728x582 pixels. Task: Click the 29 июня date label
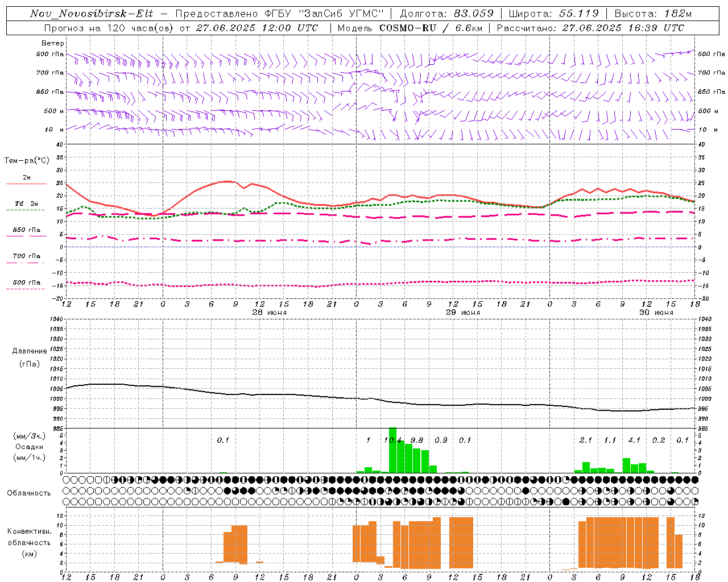[x=462, y=313]
